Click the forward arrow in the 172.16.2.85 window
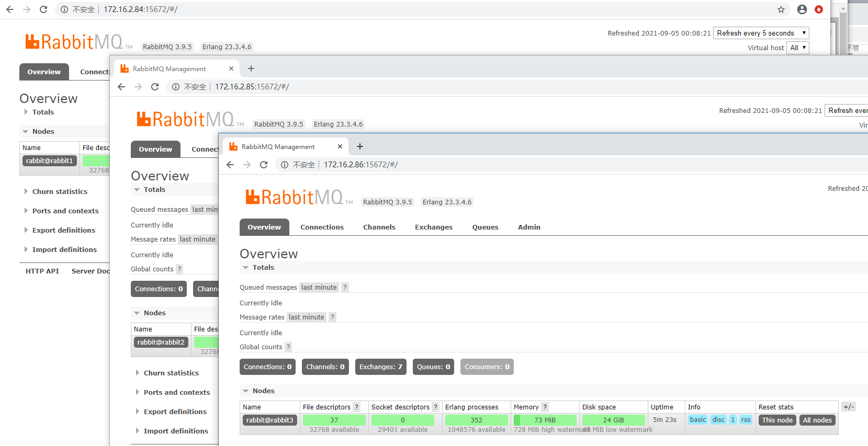The height and width of the screenshot is (446, 868). (x=138, y=87)
